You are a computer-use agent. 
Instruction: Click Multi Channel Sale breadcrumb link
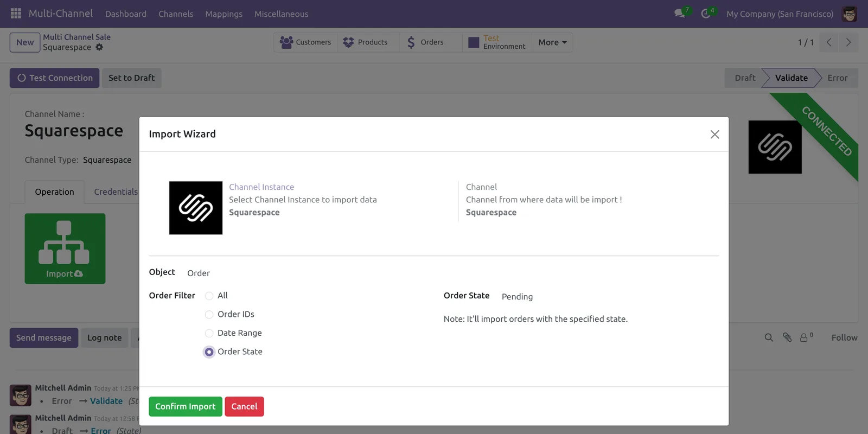point(76,37)
